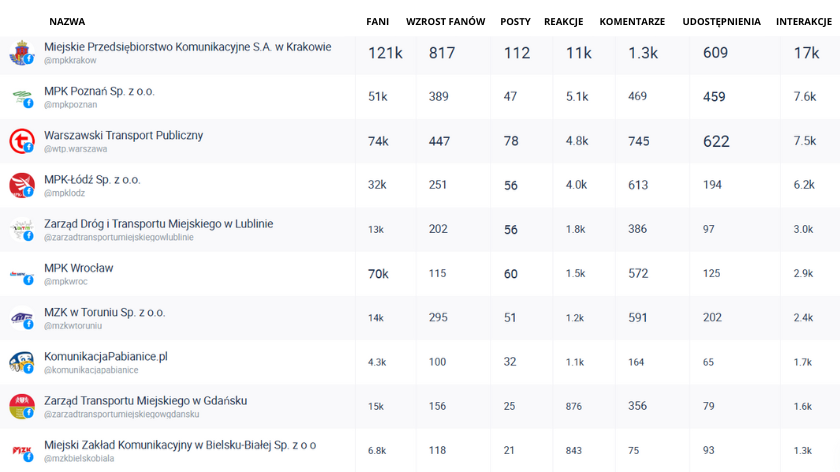Click the MPK Poznań profile logo
This screenshot has height=472, width=840.
(21, 97)
